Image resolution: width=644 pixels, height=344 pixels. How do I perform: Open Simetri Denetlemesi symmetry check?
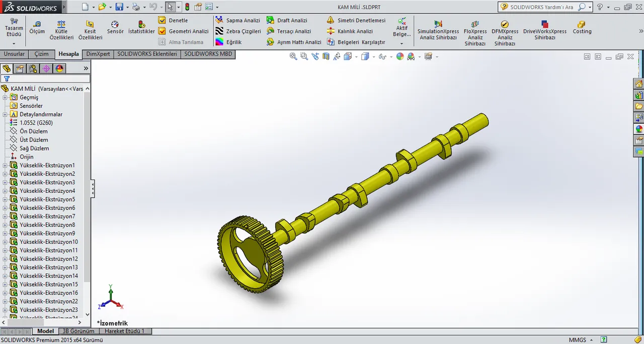[356, 21]
